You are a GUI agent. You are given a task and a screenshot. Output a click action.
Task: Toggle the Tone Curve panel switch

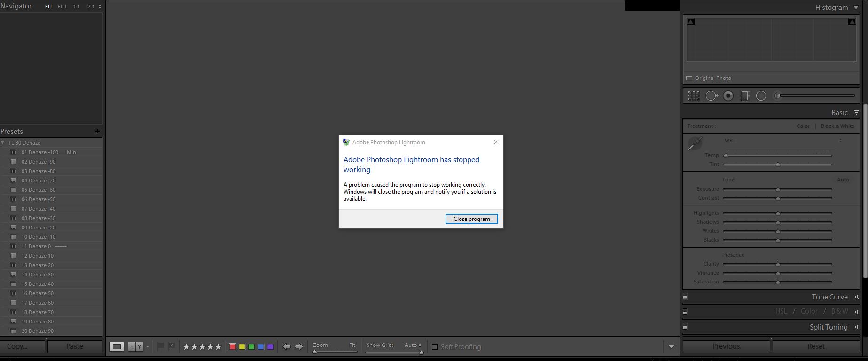[x=685, y=297]
